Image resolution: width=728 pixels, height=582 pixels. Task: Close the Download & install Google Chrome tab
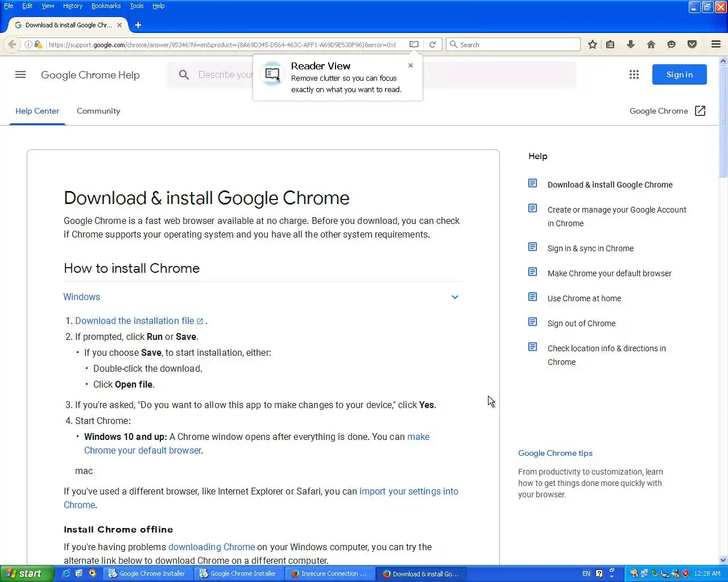[119, 25]
